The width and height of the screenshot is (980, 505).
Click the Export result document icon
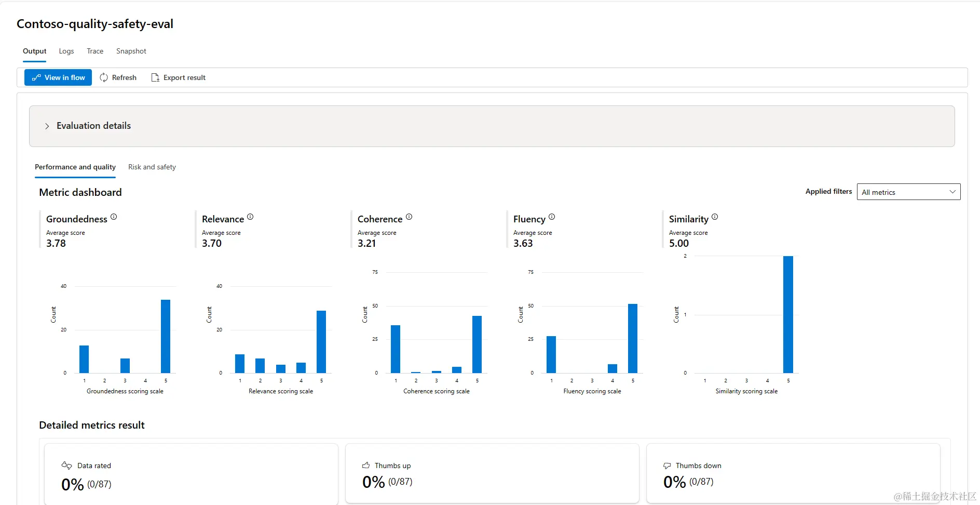(155, 77)
